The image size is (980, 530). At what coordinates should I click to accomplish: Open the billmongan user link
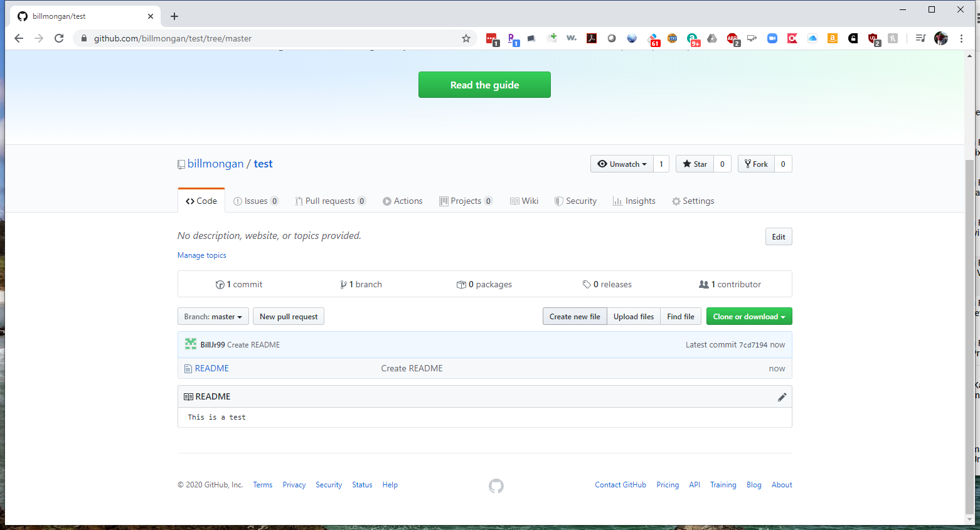point(215,164)
